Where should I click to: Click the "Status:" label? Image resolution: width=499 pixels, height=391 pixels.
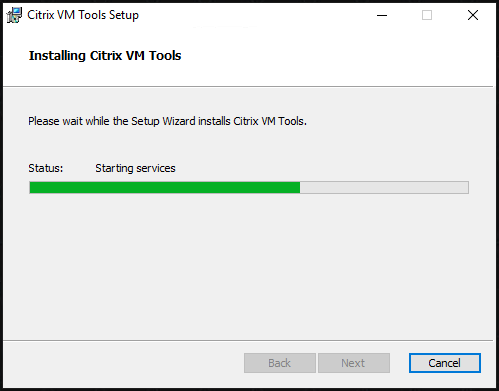point(46,168)
